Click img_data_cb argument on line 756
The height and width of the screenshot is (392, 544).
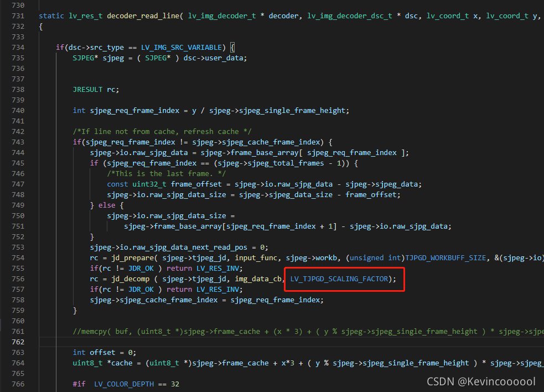[258, 279]
